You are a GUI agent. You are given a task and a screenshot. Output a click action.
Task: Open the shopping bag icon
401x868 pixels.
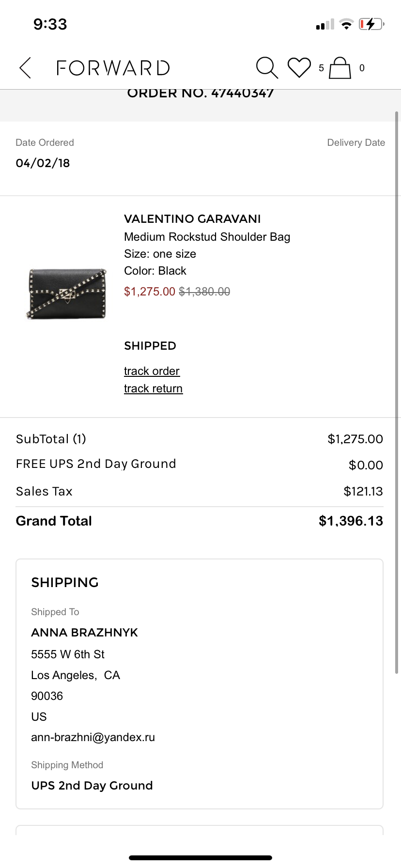tap(340, 68)
